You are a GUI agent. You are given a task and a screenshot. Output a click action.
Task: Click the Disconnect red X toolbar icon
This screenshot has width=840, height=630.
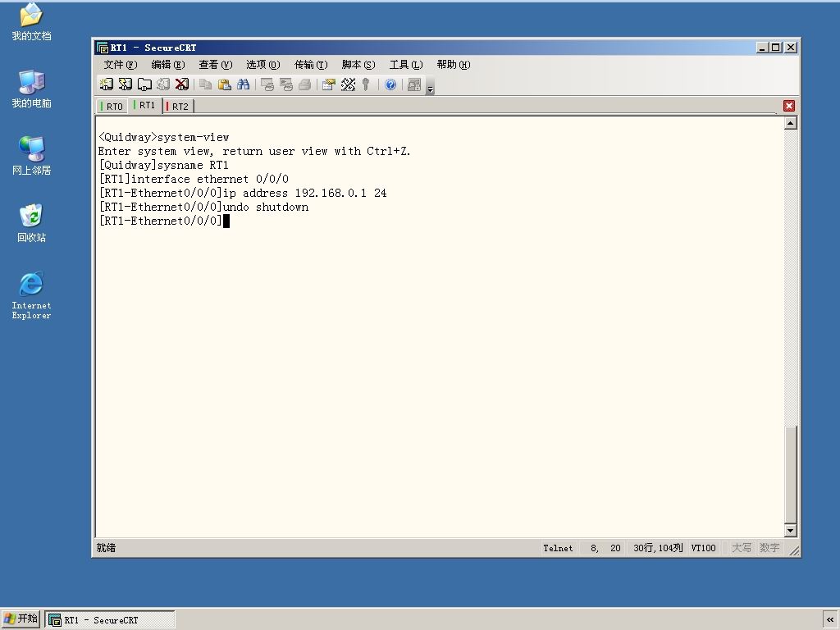click(182, 84)
